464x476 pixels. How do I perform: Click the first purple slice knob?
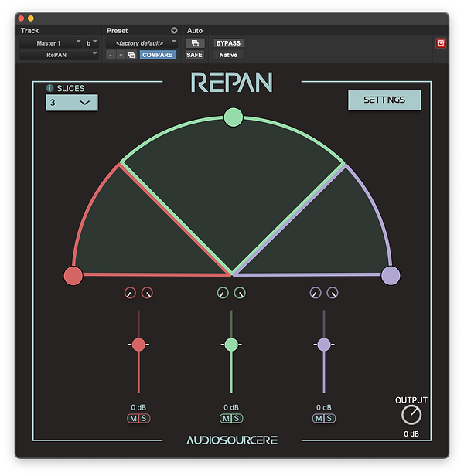point(316,293)
